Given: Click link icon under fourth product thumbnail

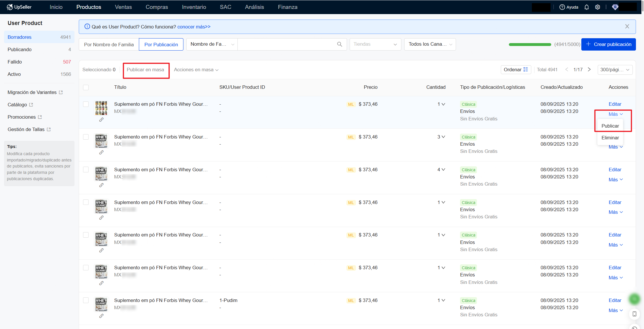Looking at the screenshot, I should tap(101, 218).
